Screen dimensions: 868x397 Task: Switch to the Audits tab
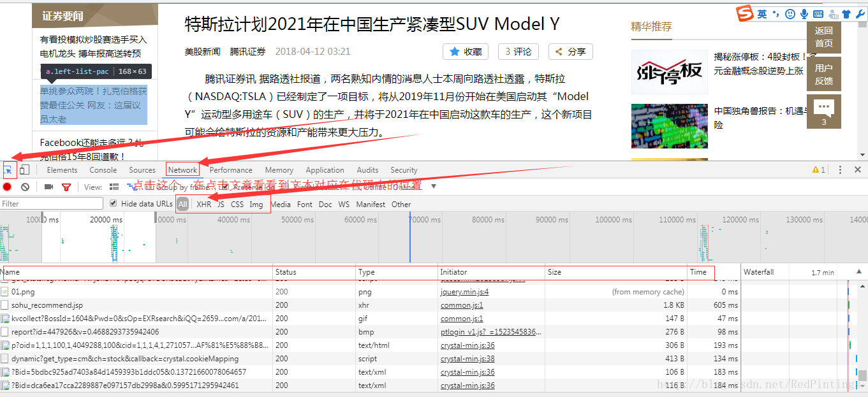point(367,170)
